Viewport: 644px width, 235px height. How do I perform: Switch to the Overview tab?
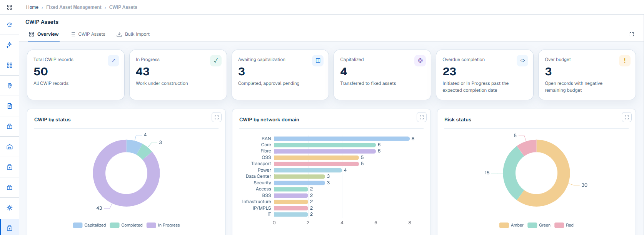[43, 34]
